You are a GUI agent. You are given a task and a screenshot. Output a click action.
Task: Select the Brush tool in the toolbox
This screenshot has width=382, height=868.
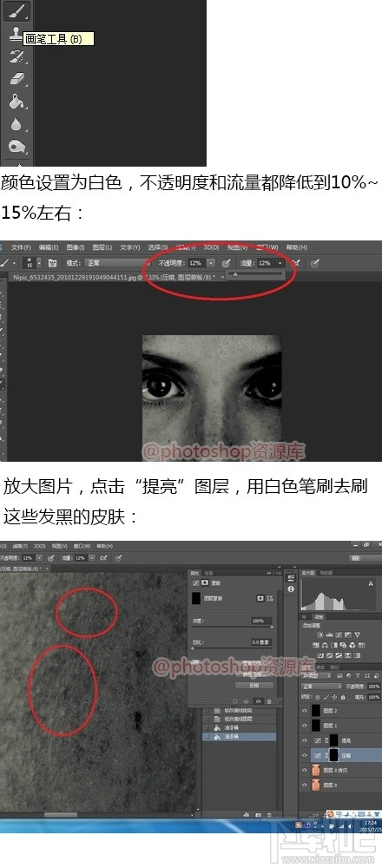coord(17,10)
